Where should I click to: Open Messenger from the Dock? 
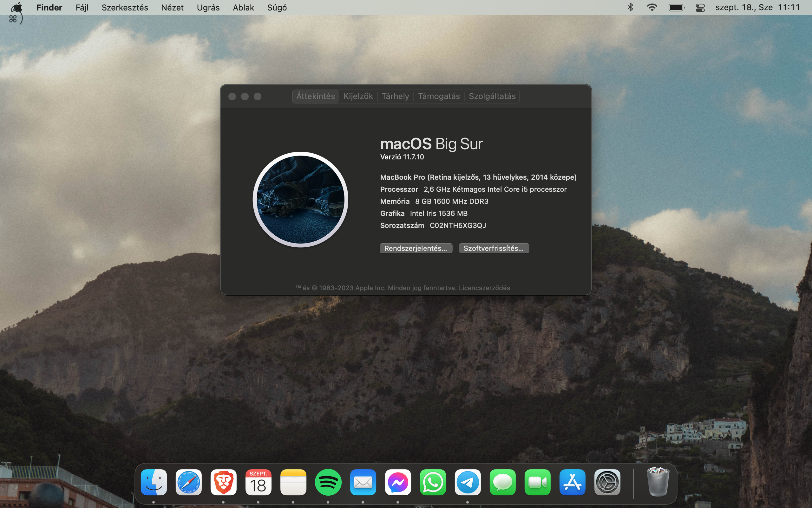tap(398, 482)
